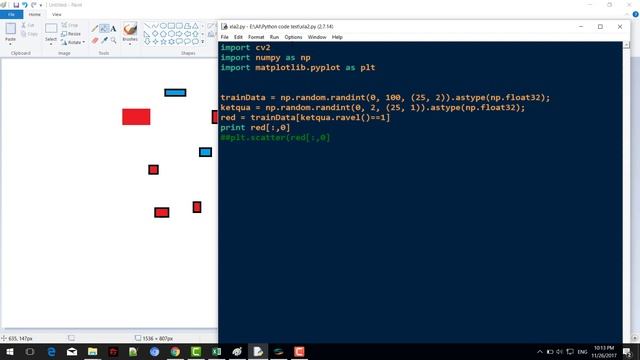Image resolution: width=640 pixels, height=360 pixels.
Task: Open the Paste dropdown arrow
Action: [x=10, y=43]
